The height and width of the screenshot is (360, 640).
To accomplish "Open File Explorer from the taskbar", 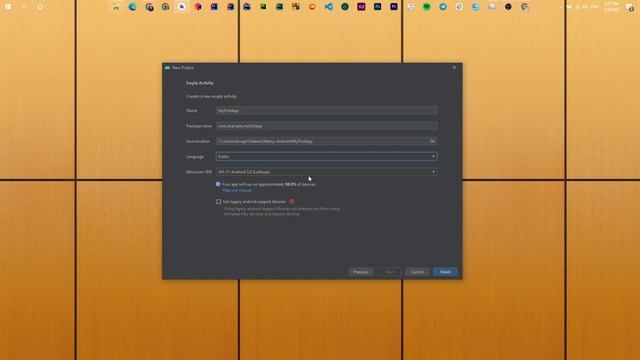I will 116,7.
